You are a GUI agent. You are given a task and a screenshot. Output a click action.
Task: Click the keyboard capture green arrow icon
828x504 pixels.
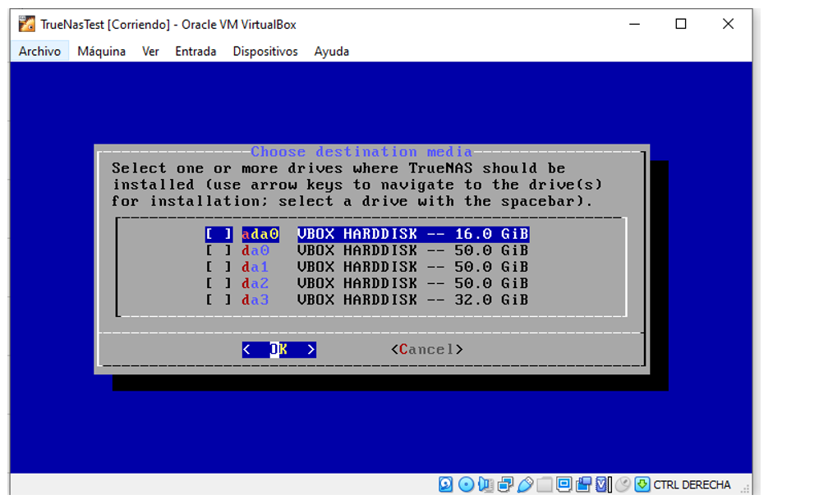[642, 484]
